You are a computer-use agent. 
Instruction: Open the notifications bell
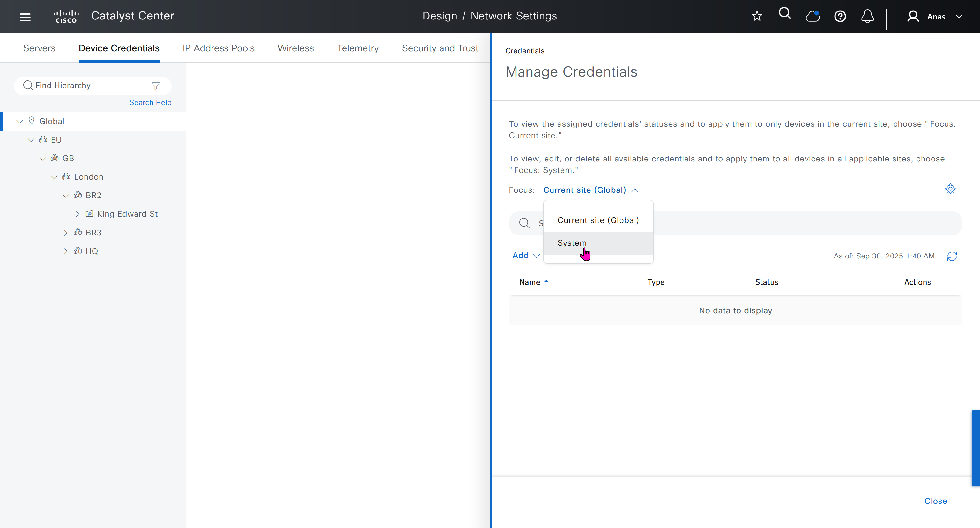click(x=867, y=16)
